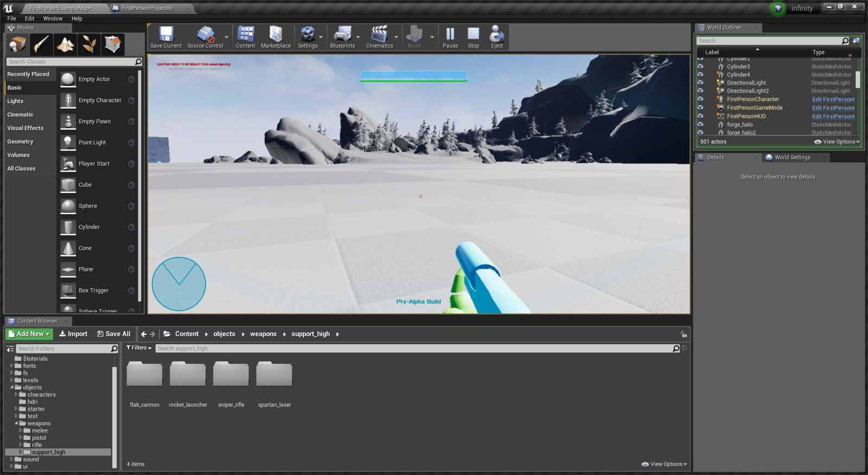Pause the running simulation
Image resolution: width=868 pixels, height=475 pixels.
pos(450,34)
